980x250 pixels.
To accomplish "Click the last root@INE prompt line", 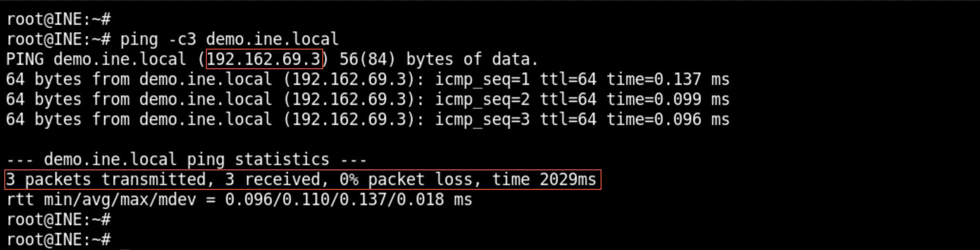I will (x=59, y=239).
